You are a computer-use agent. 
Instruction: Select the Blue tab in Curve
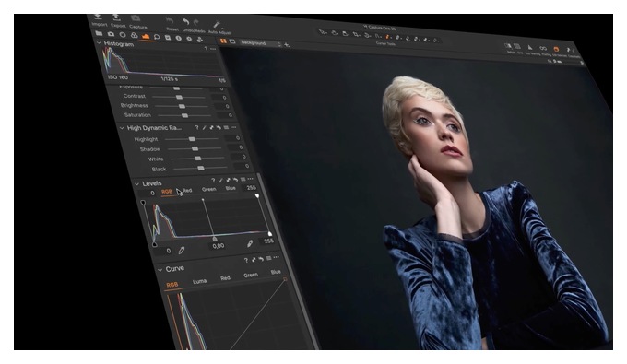click(276, 272)
